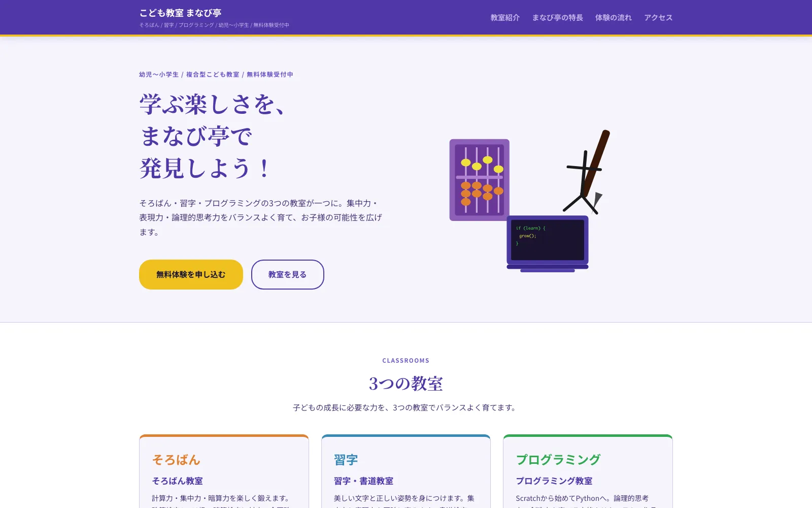Click the 3つの教室 section heading
Viewport: 812px width, 508px height.
tap(406, 384)
